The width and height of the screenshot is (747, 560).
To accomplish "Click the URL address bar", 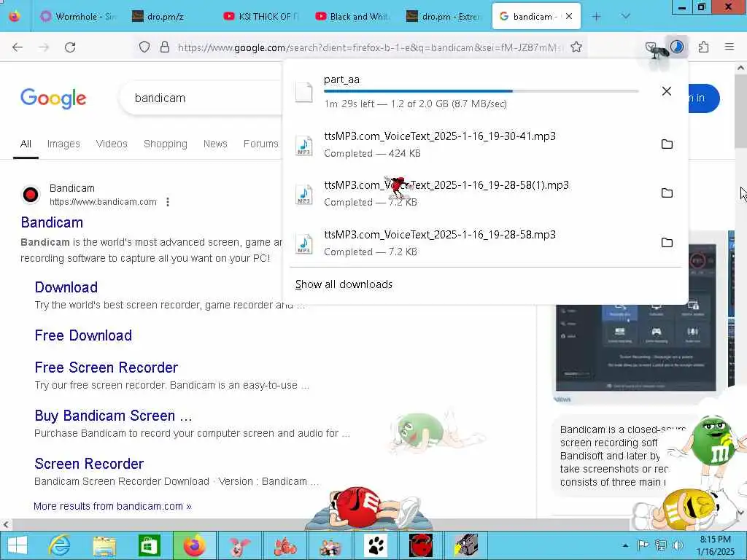I will [x=369, y=47].
